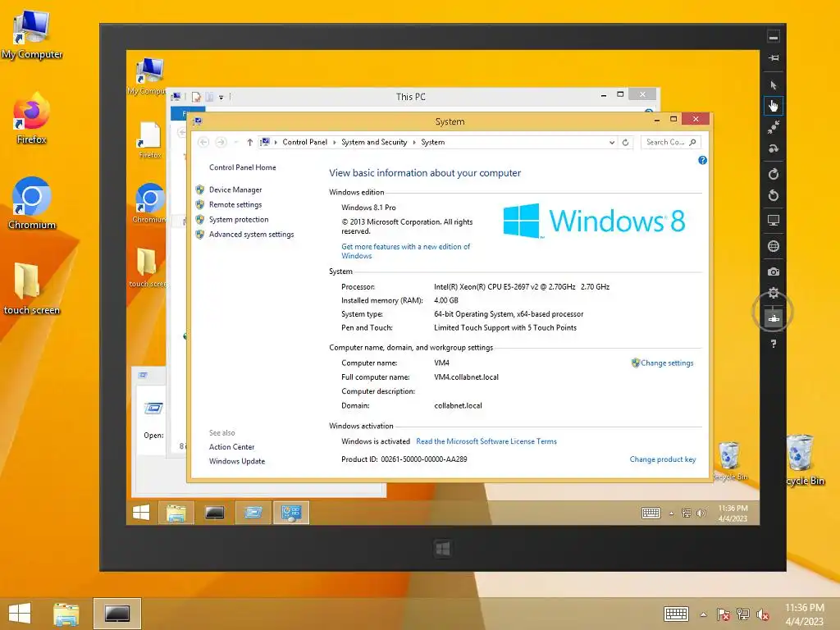Screen dimensions: 840x630
Task: Minimize the simulator using its toolbar button
Action: [773, 37]
